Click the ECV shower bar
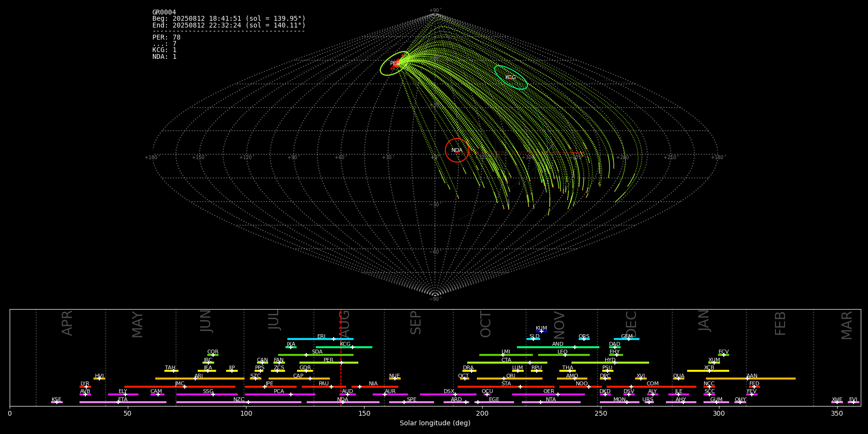Image resolution: width=868 pixels, height=434 pixels. coord(723,355)
